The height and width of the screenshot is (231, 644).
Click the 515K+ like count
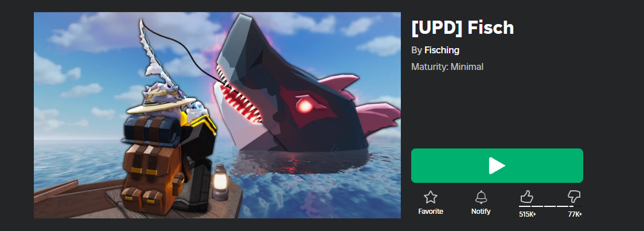pyautogui.click(x=528, y=214)
